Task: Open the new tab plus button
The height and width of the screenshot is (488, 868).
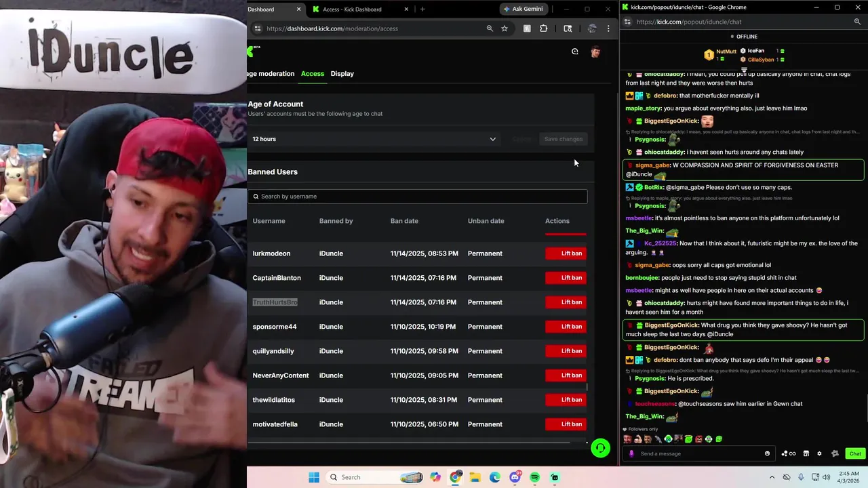Action: tap(422, 9)
